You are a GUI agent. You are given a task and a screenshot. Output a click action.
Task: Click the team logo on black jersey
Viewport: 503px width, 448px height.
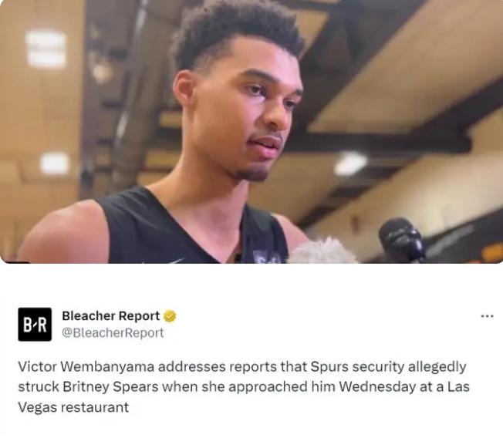(264, 258)
